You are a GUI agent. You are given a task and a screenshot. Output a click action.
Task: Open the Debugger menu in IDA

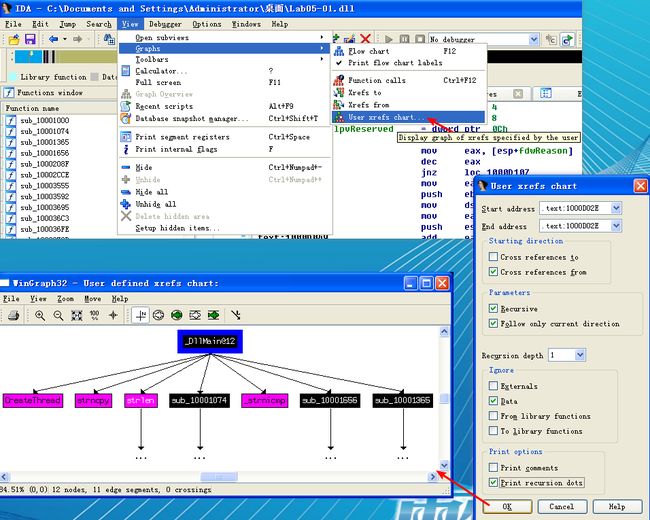[x=165, y=24]
